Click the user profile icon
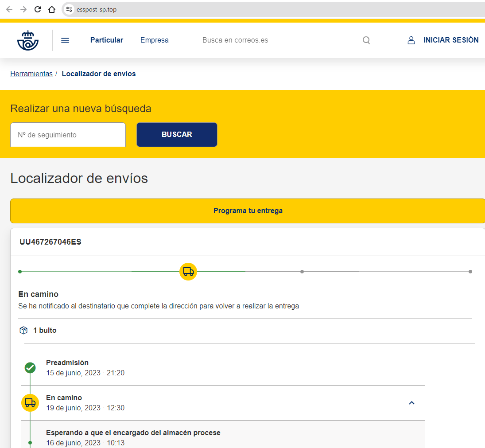This screenshot has width=485, height=448. (x=411, y=40)
